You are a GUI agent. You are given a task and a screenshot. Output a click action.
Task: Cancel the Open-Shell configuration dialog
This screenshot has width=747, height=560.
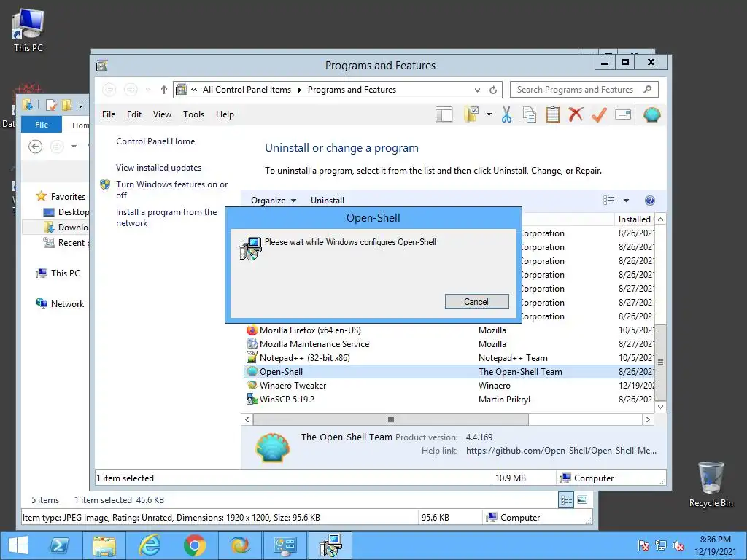coord(476,301)
